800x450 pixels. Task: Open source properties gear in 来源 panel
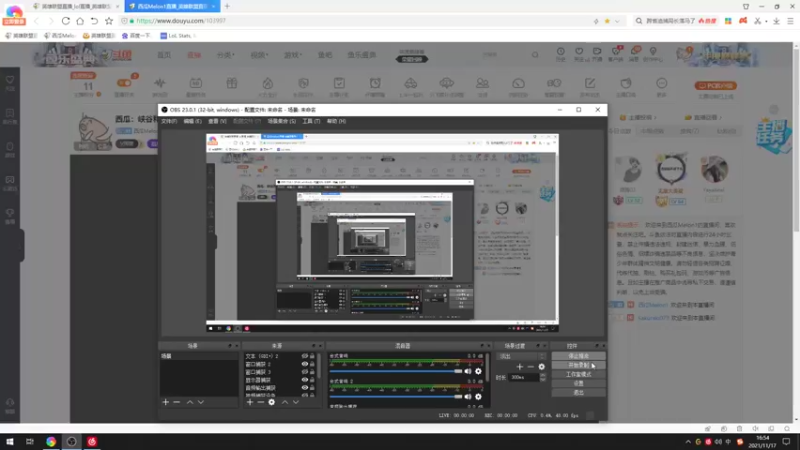[271, 402]
